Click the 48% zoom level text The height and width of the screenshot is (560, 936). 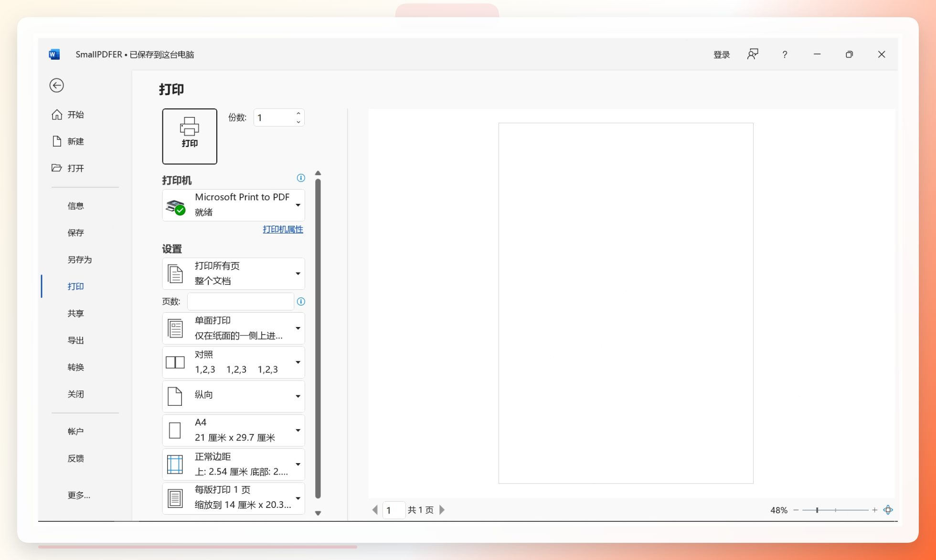click(x=778, y=510)
